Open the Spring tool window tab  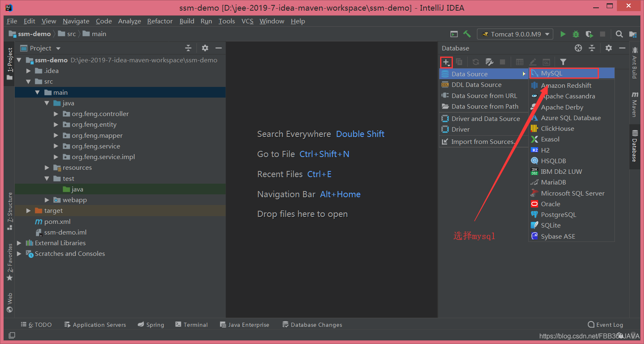click(x=151, y=324)
